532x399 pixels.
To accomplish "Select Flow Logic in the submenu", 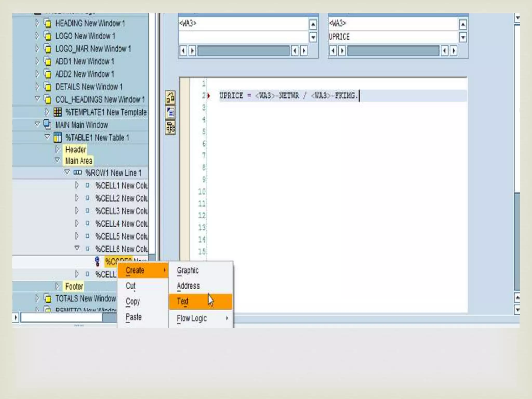I will [192, 318].
